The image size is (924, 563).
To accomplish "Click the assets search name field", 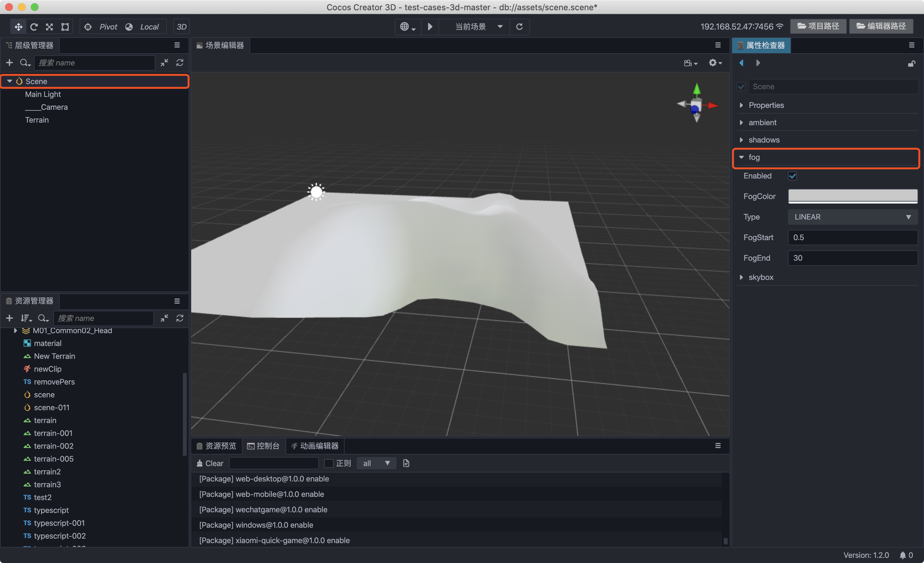I will [x=104, y=318].
